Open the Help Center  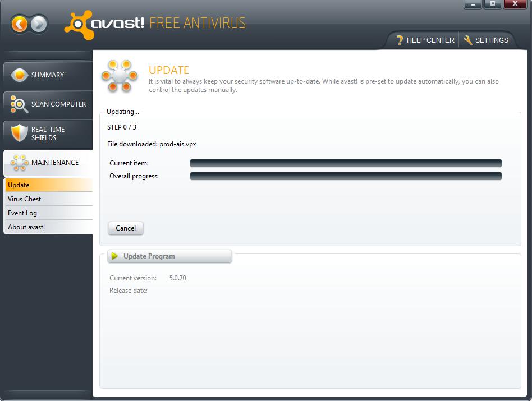coord(425,40)
